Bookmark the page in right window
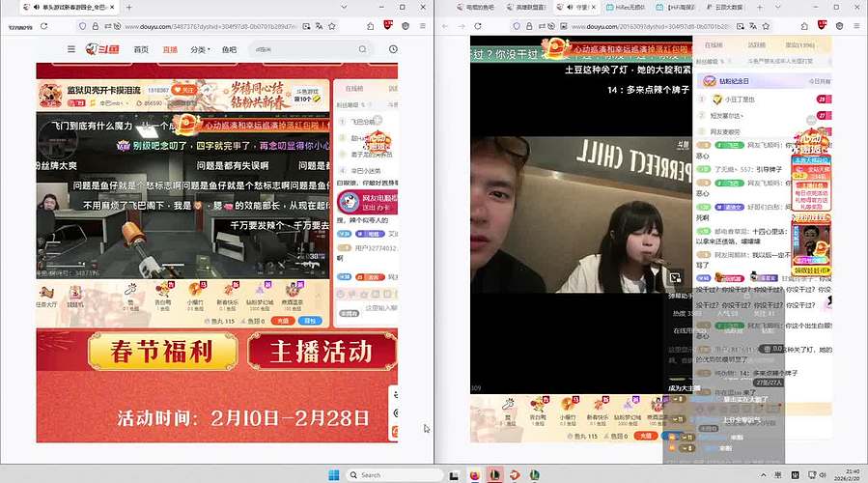This screenshot has height=483, width=868. click(x=767, y=26)
